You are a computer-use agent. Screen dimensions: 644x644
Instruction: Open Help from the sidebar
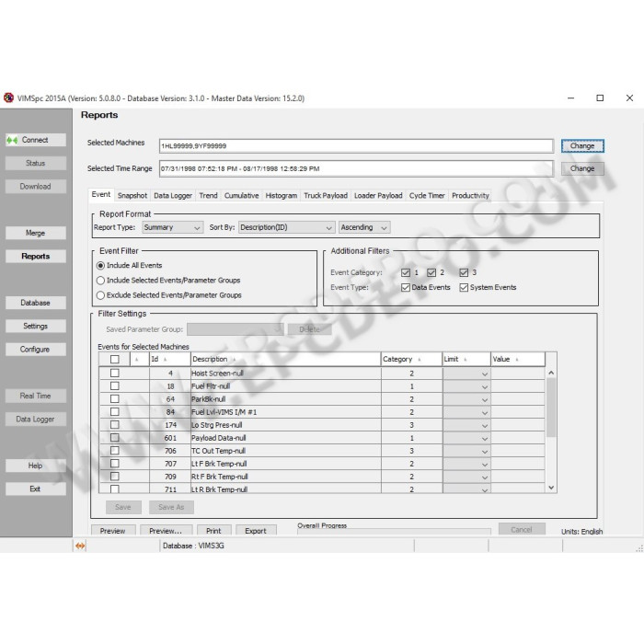[35, 466]
